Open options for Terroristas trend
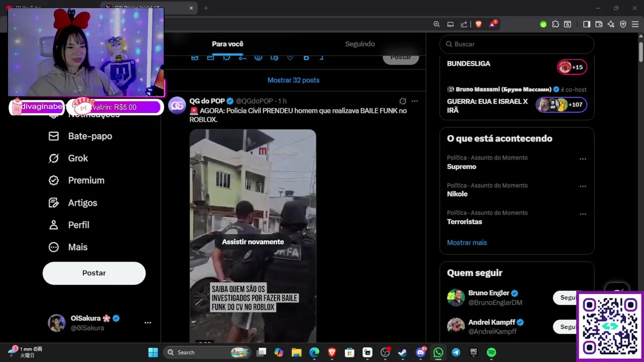 (x=583, y=214)
